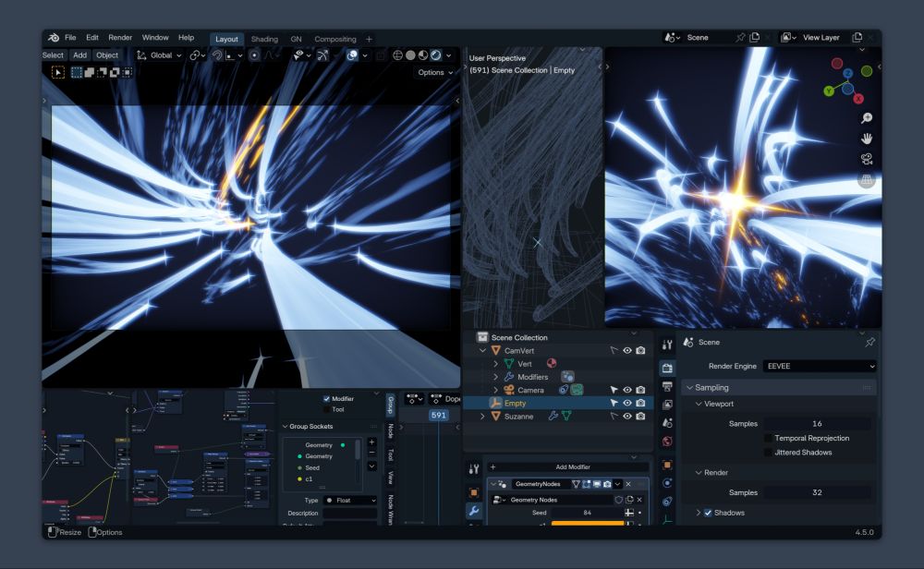924x569 pixels.
Task: Open the Render properties tab icon
Action: tap(667, 369)
